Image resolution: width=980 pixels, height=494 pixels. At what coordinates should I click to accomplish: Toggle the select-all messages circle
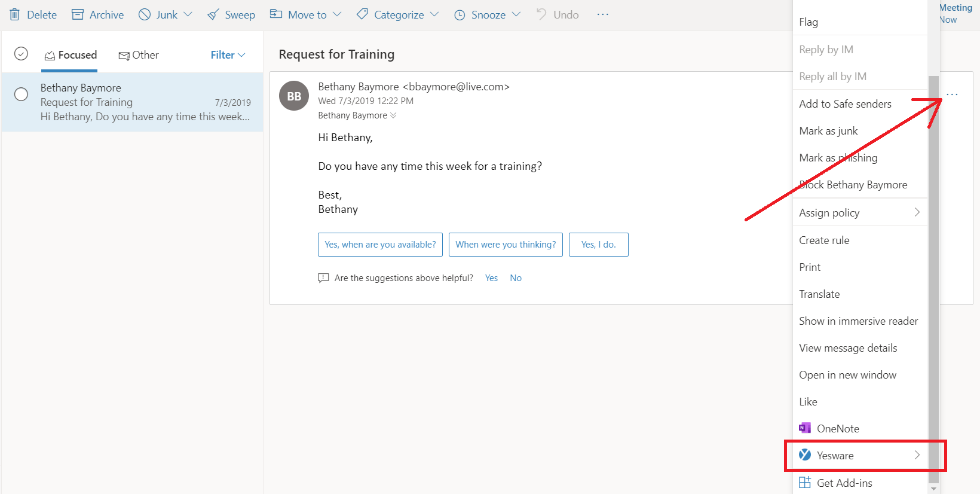pyautogui.click(x=21, y=54)
